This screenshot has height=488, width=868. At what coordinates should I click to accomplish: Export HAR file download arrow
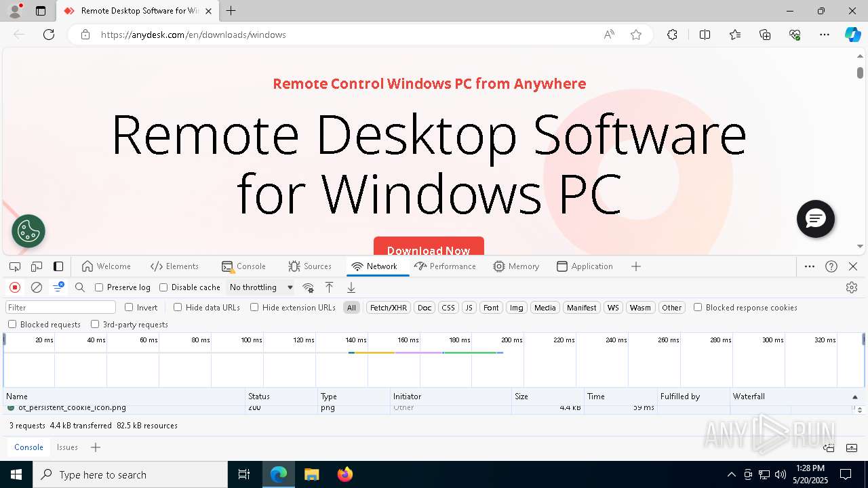(x=351, y=287)
